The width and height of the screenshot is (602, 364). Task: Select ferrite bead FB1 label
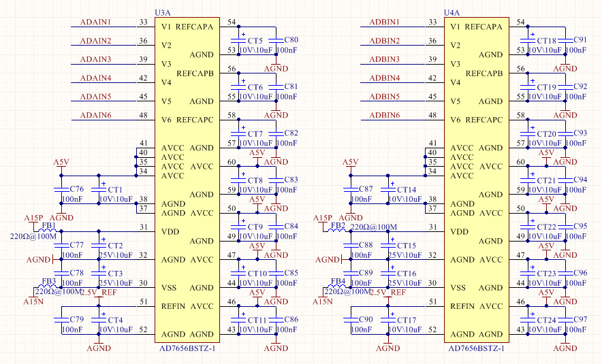pyautogui.click(x=49, y=225)
